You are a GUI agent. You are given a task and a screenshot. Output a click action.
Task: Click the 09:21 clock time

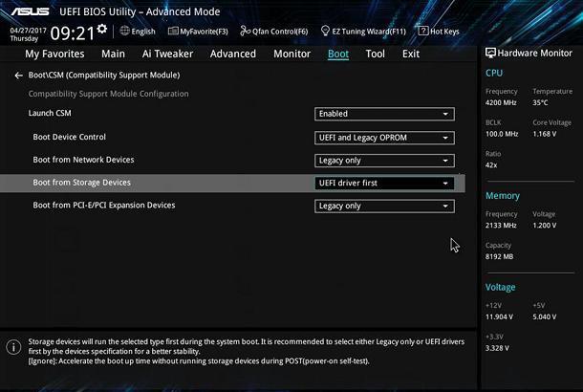[73, 33]
